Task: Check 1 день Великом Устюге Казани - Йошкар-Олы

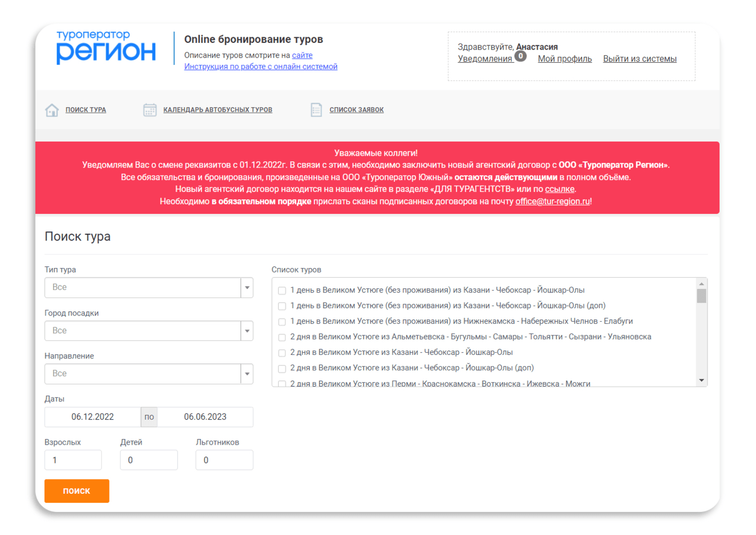Action: (282, 291)
